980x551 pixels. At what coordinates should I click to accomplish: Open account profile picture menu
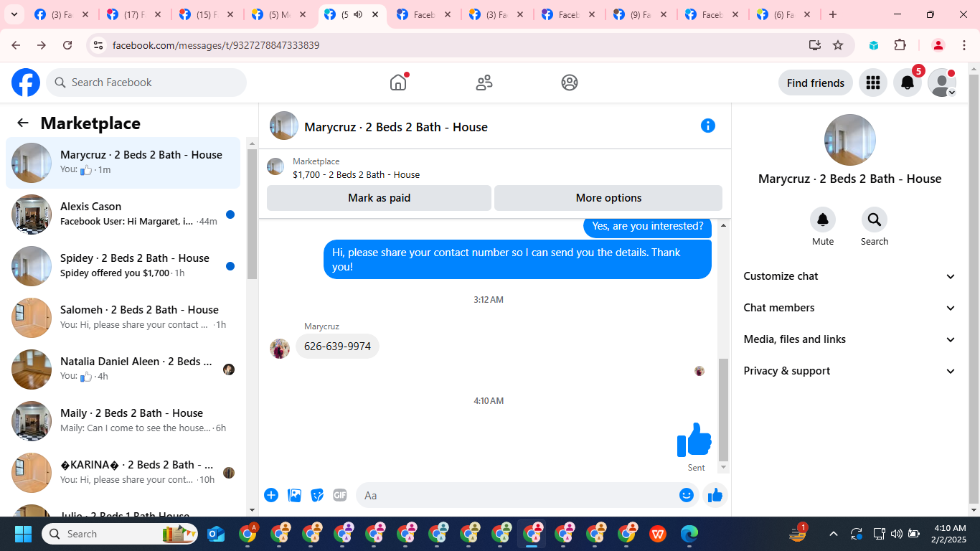click(x=942, y=83)
